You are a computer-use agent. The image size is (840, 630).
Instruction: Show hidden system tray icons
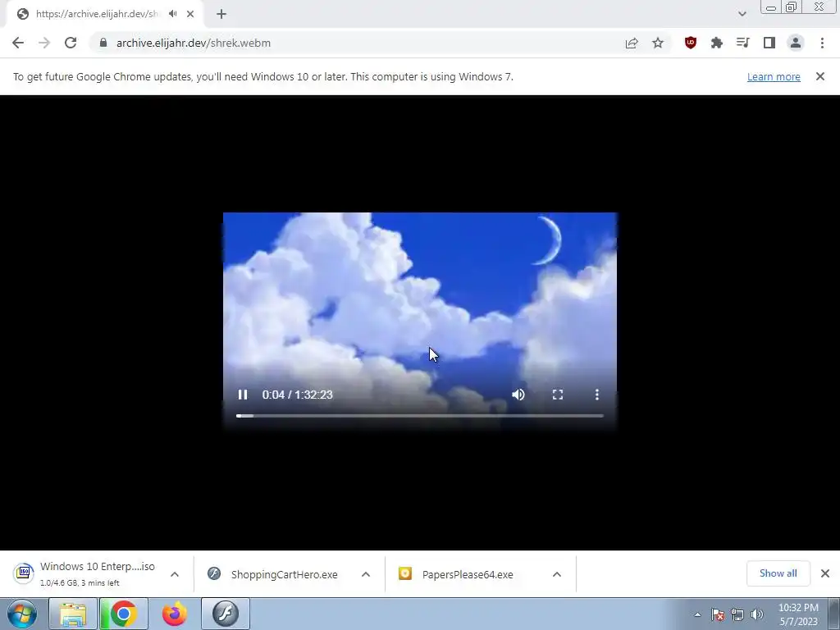697,615
